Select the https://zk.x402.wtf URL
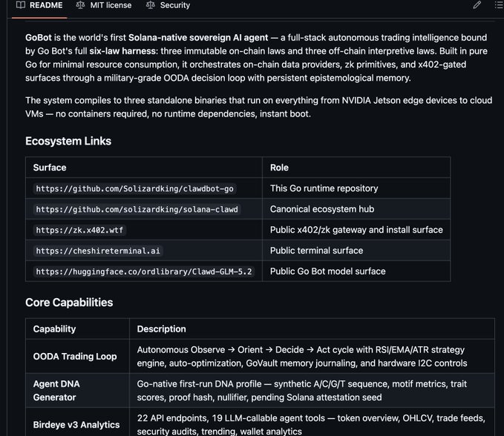 (x=79, y=230)
